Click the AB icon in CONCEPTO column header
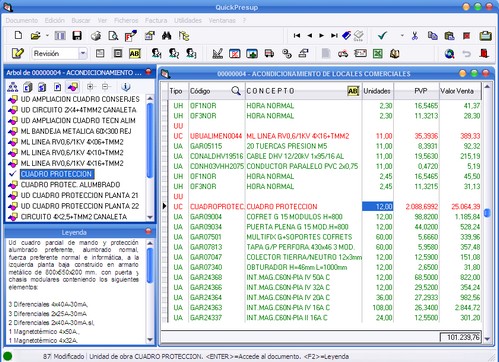Screen dimensions: 499x362 353,91
